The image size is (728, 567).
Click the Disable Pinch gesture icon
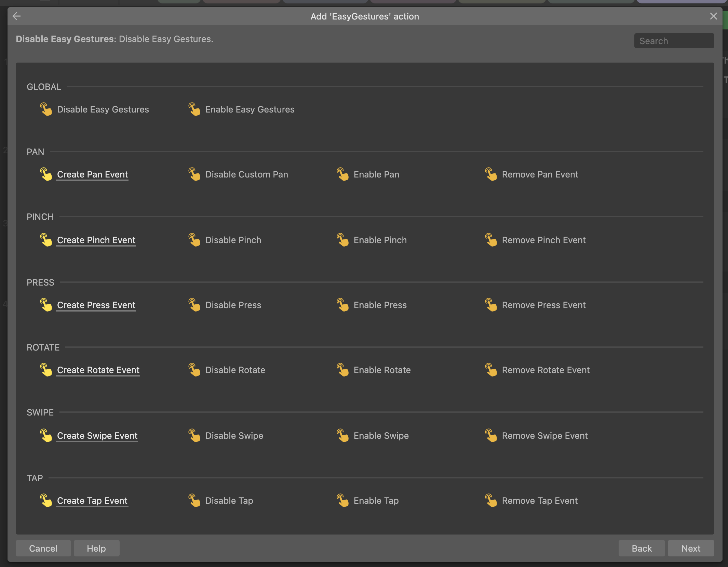pos(194,240)
